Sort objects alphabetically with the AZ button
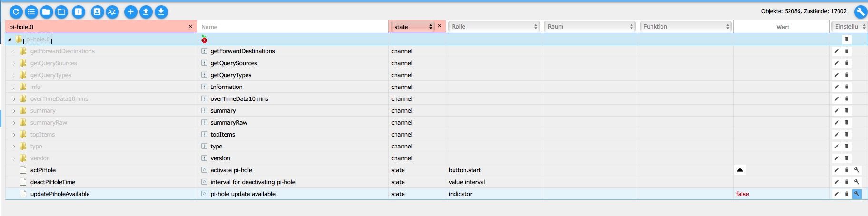Screen dimensions: 868x216 pos(112,12)
